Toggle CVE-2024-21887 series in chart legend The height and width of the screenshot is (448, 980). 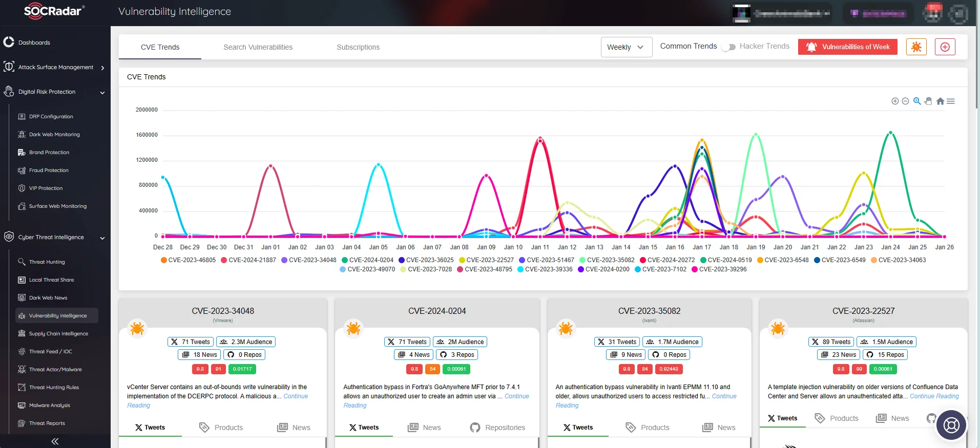tap(248, 260)
